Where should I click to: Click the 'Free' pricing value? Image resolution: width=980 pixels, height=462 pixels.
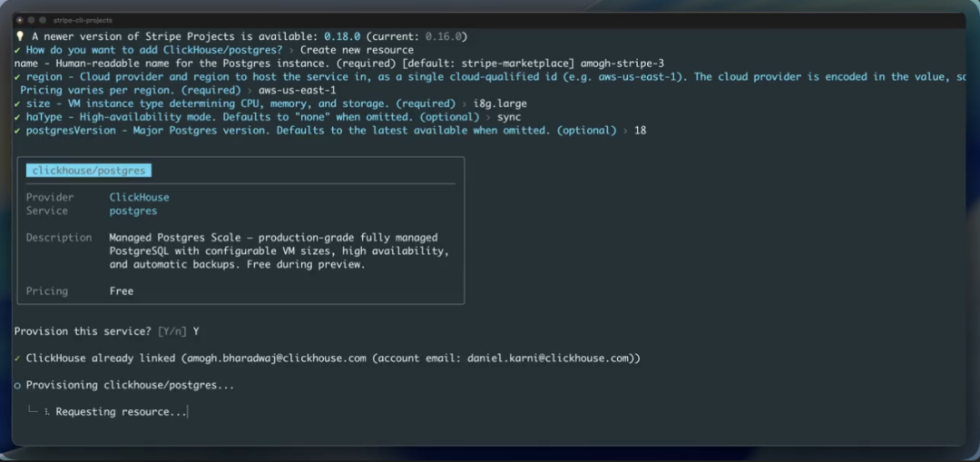(x=122, y=291)
